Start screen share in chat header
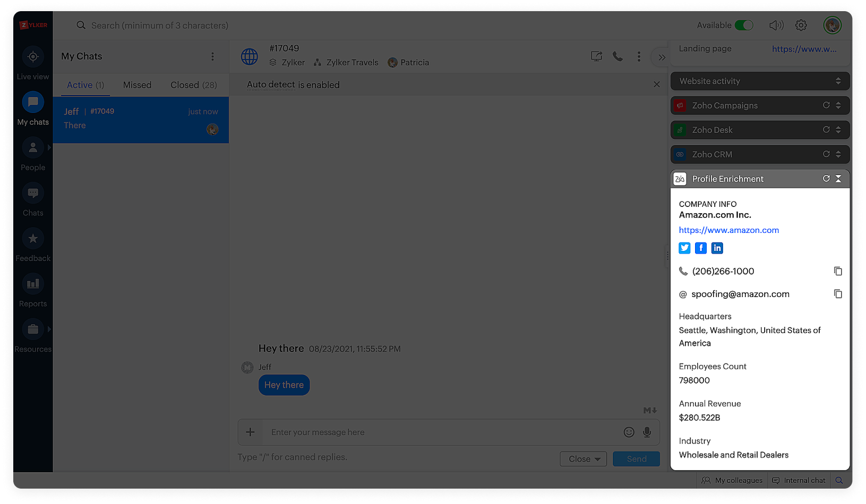 click(x=596, y=56)
